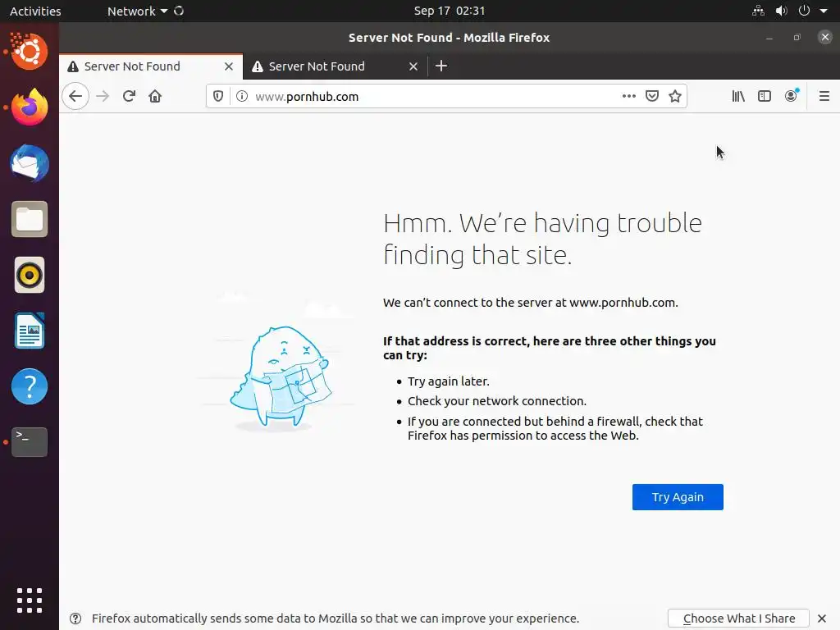Click the power tray icon
840x630 pixels.
tap(804, 11)
